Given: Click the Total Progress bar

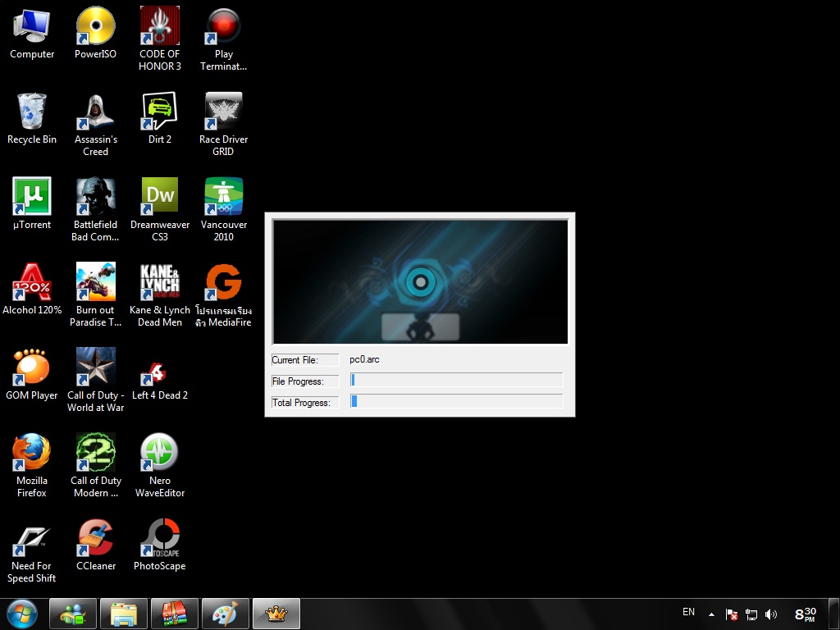Looking at the screenshot, I should pos(456,400).
